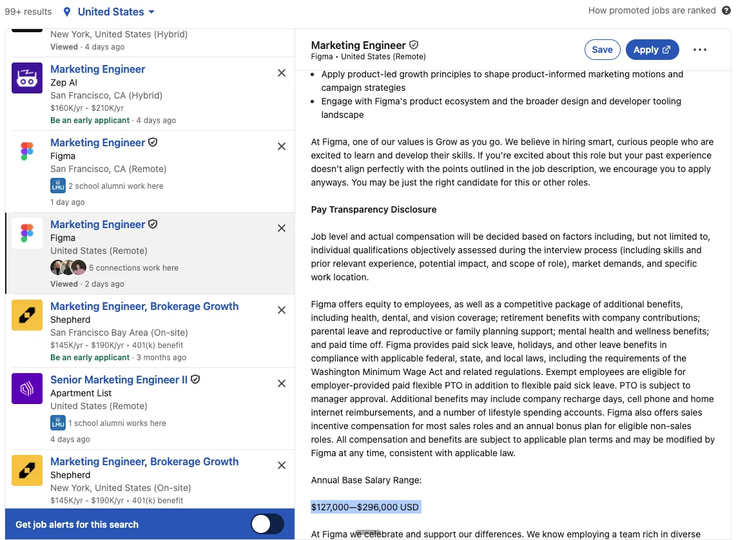756x540 pixels.
Task: Click the Pay Transparency Disclosure heading
Action: click(x=374, y=209)
